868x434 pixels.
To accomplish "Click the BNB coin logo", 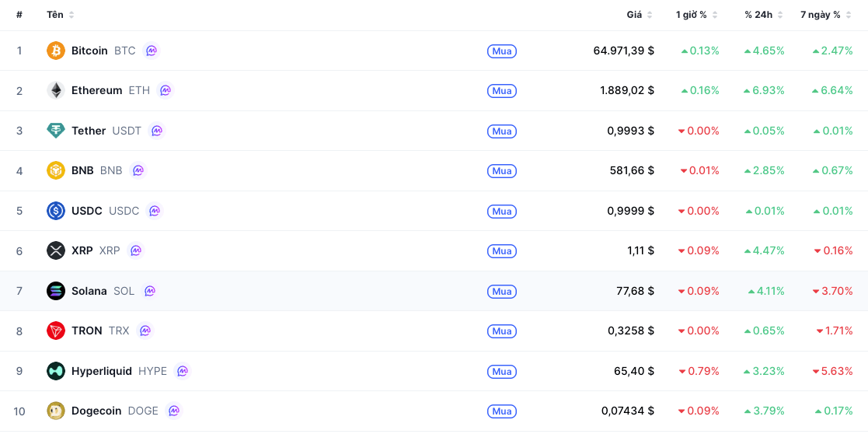I will point(56,170).
